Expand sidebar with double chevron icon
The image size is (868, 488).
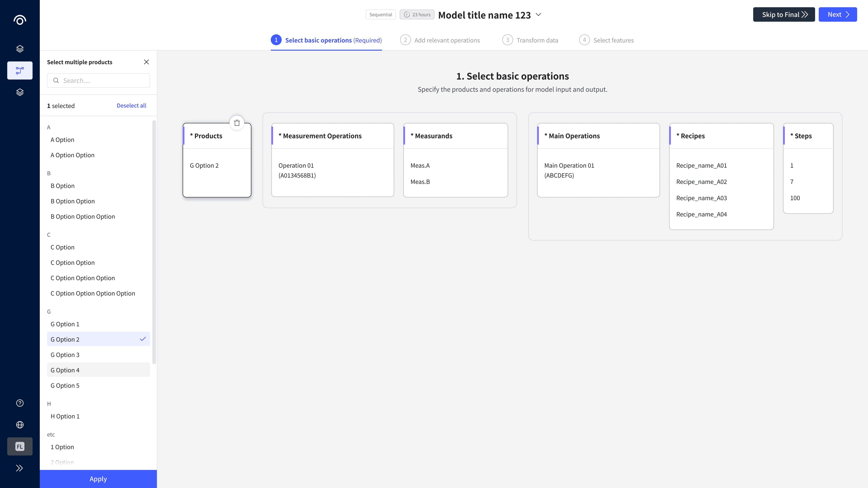(19, 468)
